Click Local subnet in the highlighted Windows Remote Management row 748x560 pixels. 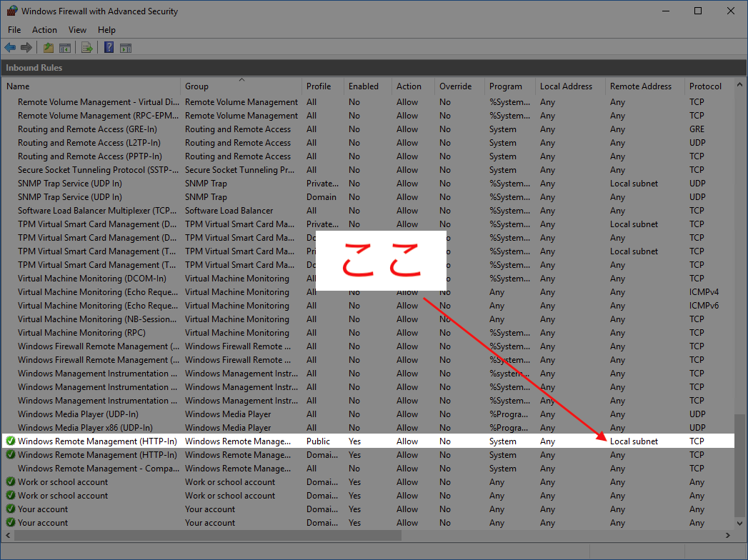[634, 441]
